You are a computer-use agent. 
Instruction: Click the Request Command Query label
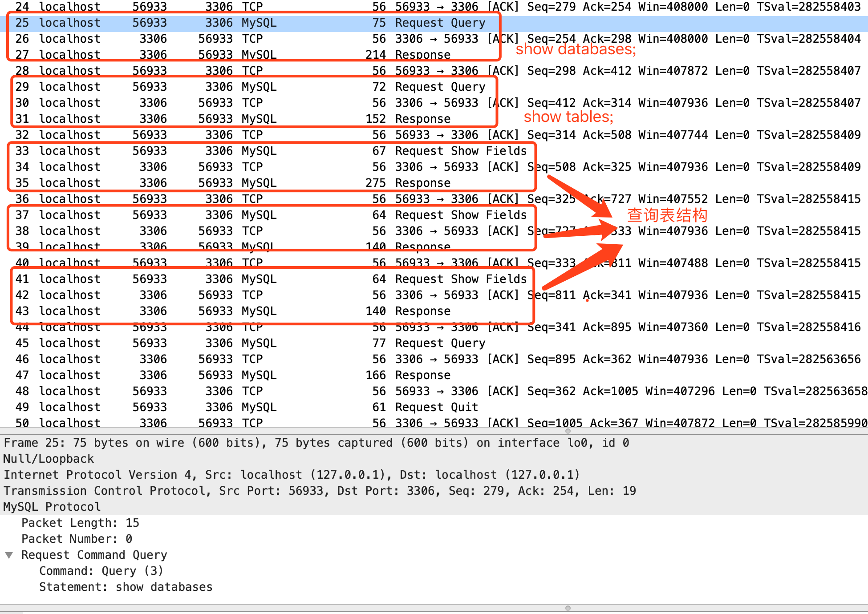[x=94, y=555]
